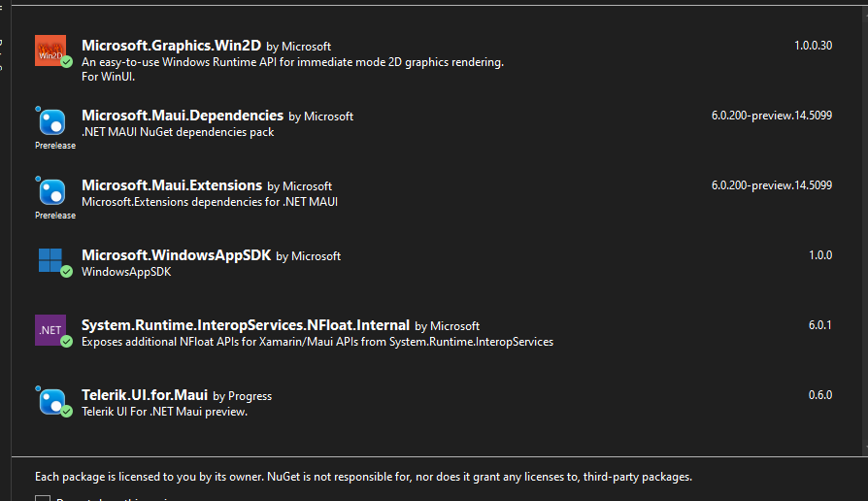Screen dimensions: 868x501
Task: Click version 1.0.0.30 of Win2D
Action: click(x=813, y=46)
